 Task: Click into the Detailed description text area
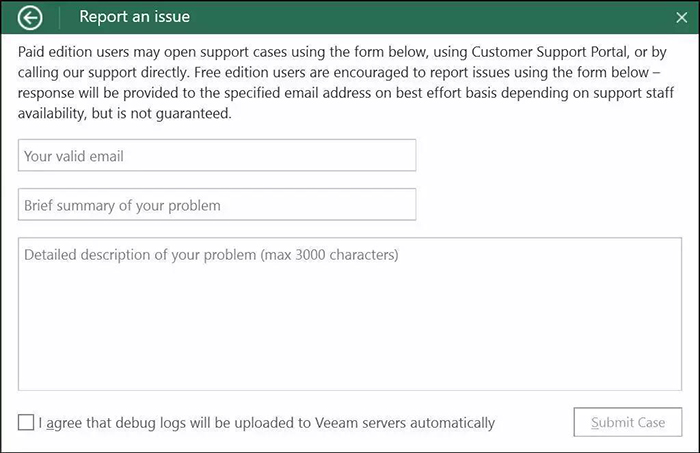tap(350, 314)
